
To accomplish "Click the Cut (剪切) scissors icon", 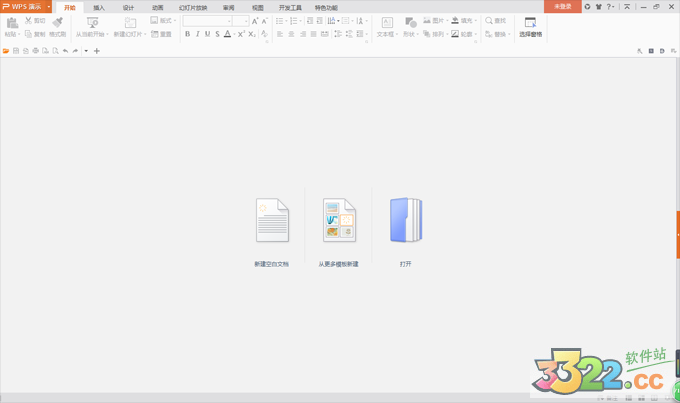I will point(29,20).
